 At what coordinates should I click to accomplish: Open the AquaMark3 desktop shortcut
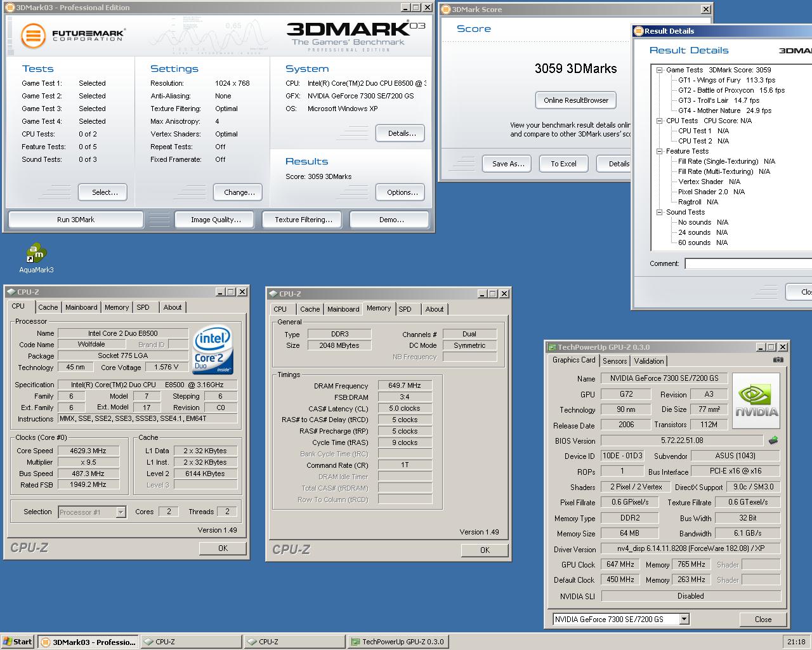point(36,258)
